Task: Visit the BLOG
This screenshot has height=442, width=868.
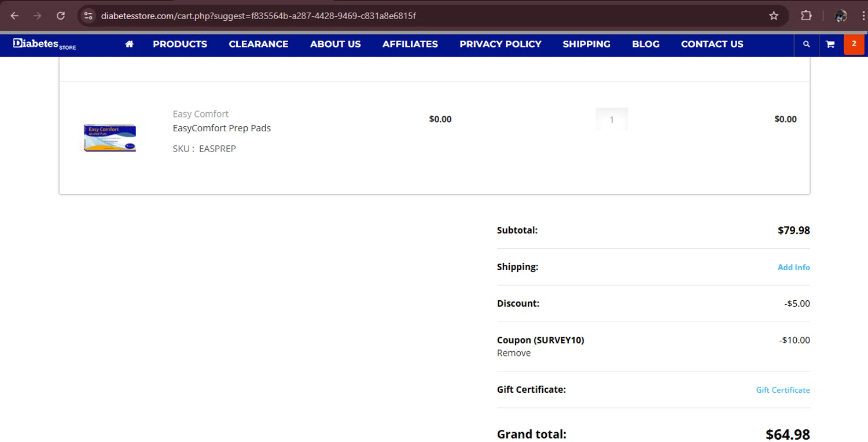Action: coord(646,44)
